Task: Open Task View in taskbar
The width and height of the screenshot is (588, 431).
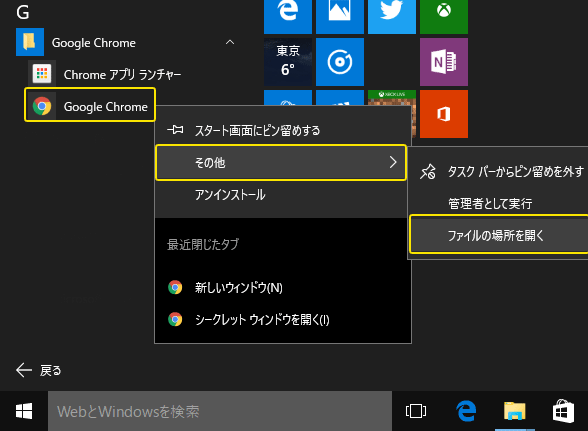Action: tap(416, 411)
